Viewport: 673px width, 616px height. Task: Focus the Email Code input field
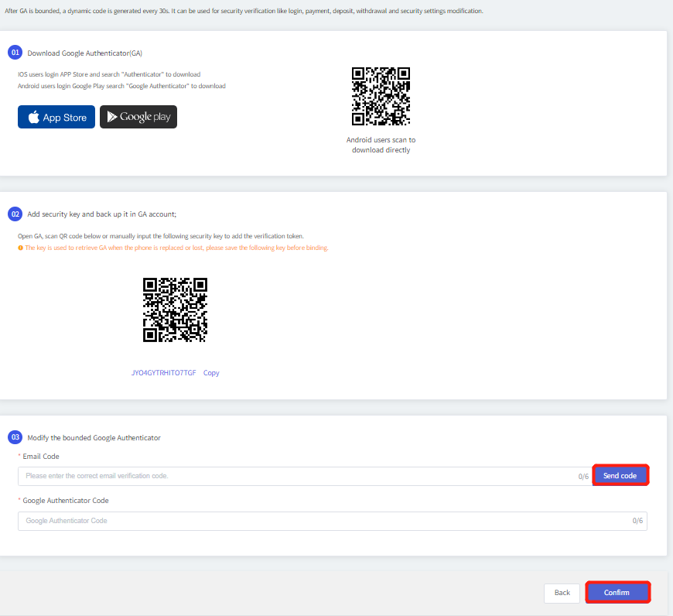[305, 476]
